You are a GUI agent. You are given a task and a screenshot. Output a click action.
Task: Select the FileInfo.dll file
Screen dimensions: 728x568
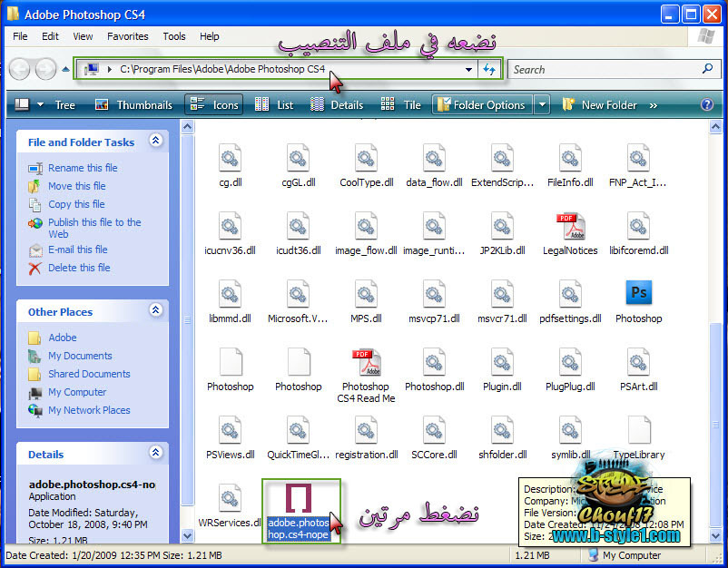570,166
